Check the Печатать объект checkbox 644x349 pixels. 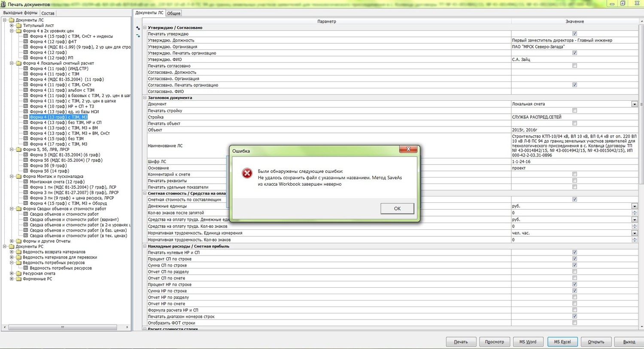(x=574, y=123)
